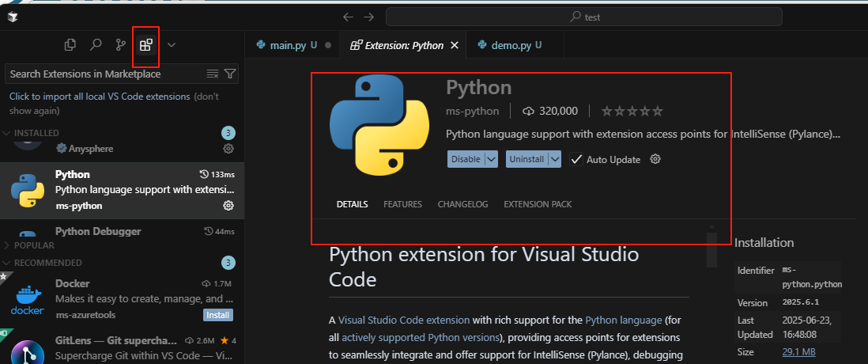868x364 pixels.
Task: Click Python icon on demo.py tab
Action: [482, 45]
